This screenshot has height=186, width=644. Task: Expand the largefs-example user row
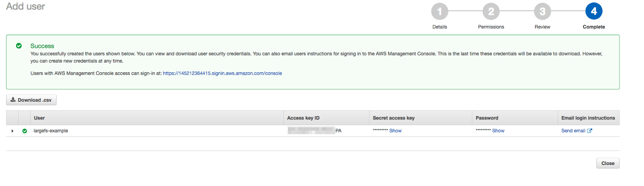(x=12, y=131)
